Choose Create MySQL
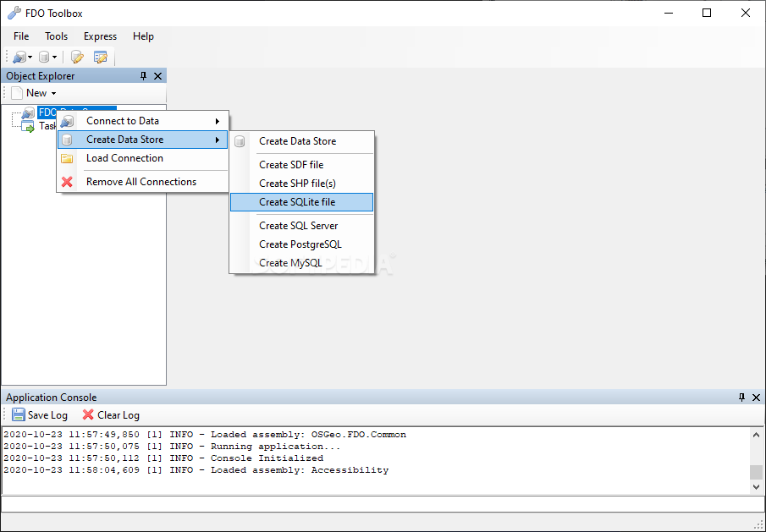This screenshot has width=766, height=532. click(302, 263)
